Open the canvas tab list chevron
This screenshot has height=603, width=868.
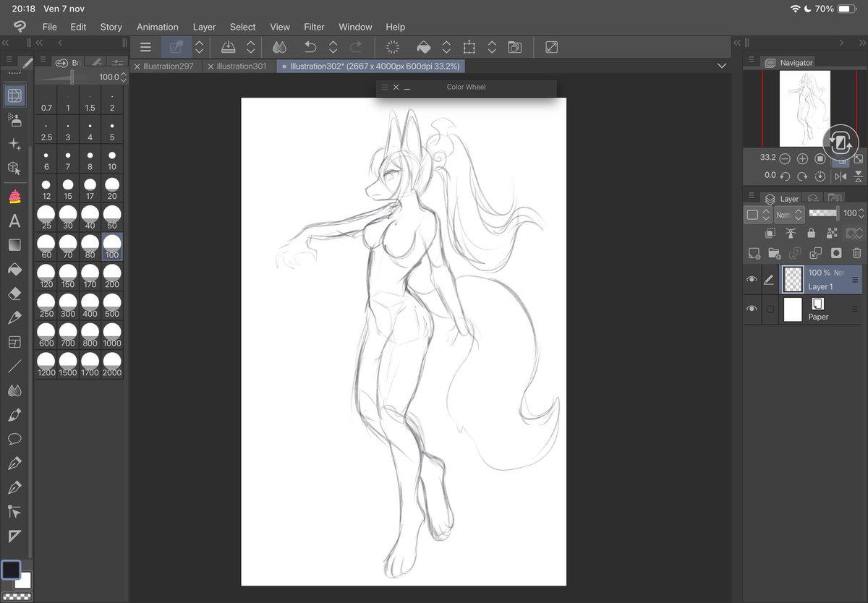[721, 65]
